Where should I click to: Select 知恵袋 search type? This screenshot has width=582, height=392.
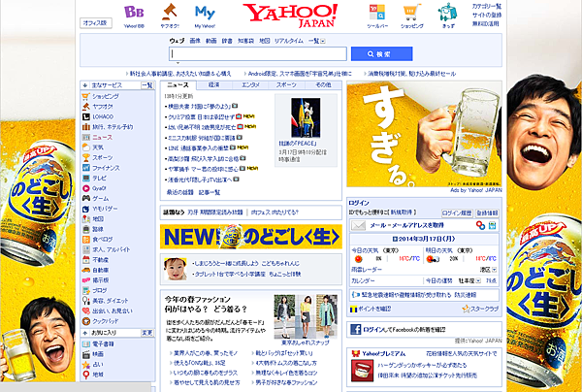245,41
